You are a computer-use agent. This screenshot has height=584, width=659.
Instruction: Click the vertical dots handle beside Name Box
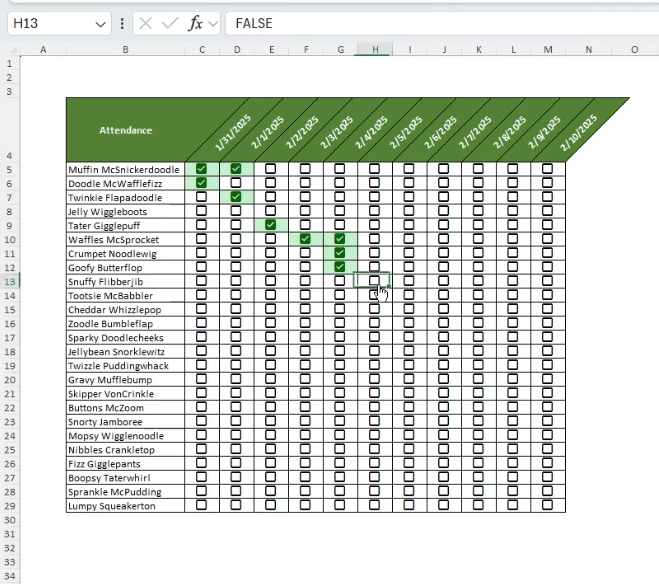pyautogui.click(x=122, y=24)
